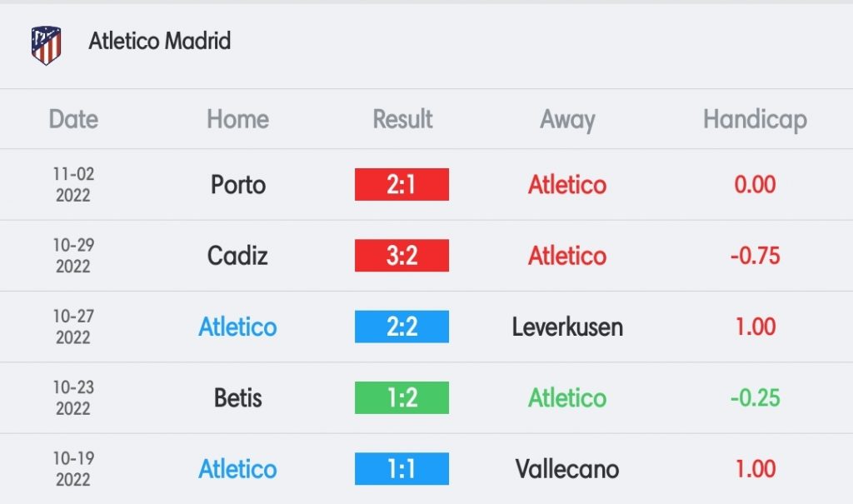Select the Away column header

567,120
